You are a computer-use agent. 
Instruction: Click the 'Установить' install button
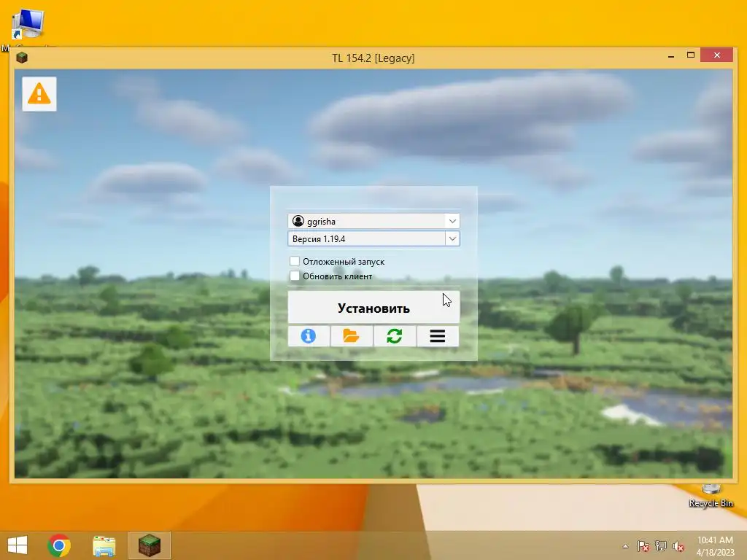[x=373, y=308]
